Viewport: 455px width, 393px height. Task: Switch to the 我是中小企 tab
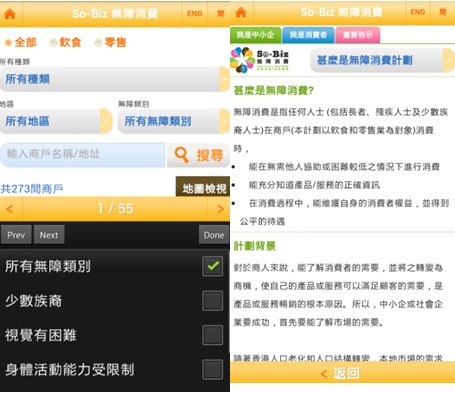255,35
